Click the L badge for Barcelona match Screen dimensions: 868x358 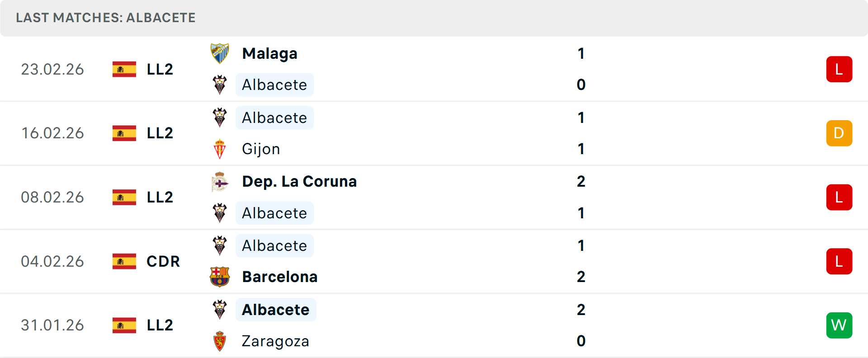[x=839, y=261]
